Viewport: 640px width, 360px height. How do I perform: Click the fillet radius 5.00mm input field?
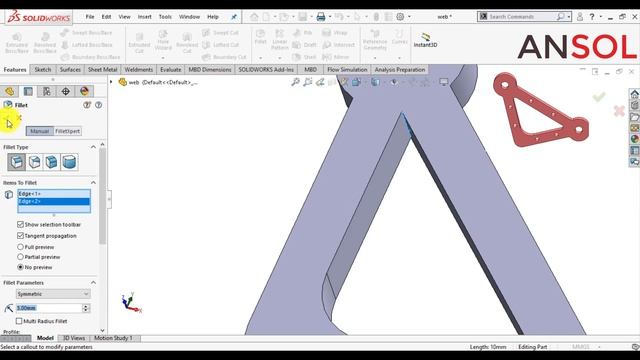[49, 308]
